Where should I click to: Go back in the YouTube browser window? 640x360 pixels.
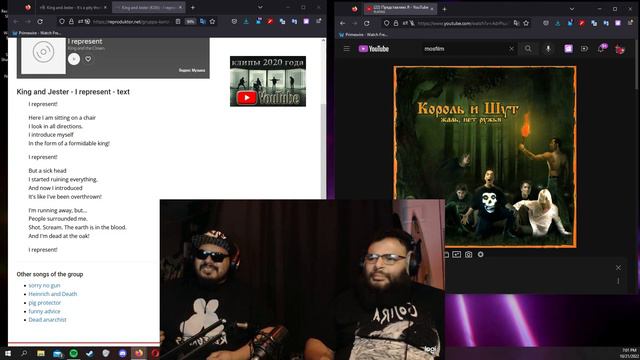click(342, 23)
